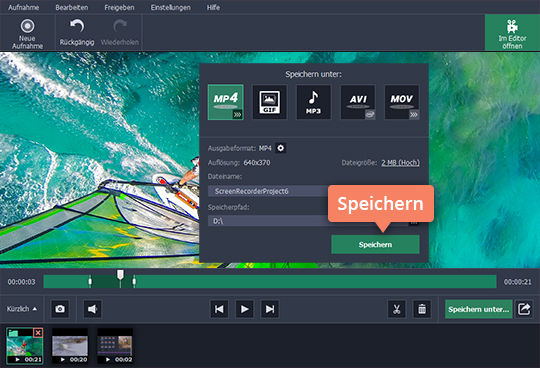The image size is (540, 368).
Task: Choose MP3 audio format
Action: point(313,102)
